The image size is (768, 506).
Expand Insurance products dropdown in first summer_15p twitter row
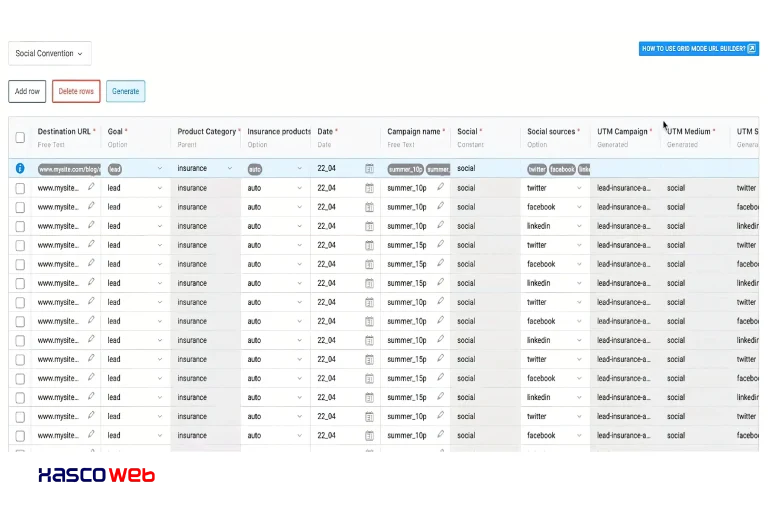click(x=300, y=245)
